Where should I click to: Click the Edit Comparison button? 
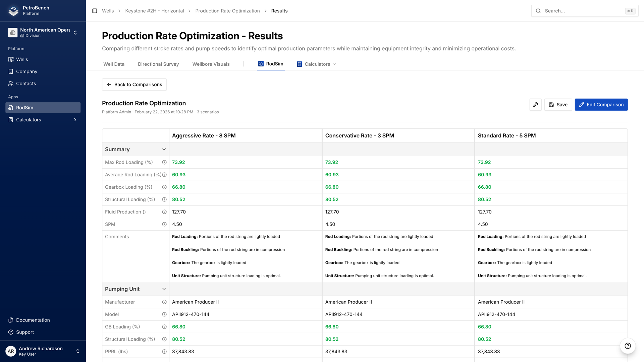pyautogui.click(x=601, y=105)
